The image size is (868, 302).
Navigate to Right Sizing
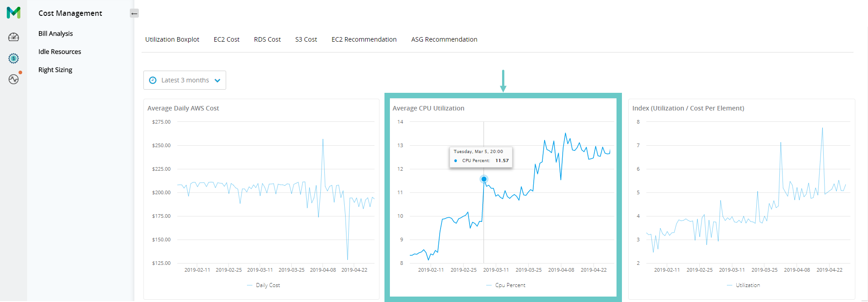pos(55,70)
